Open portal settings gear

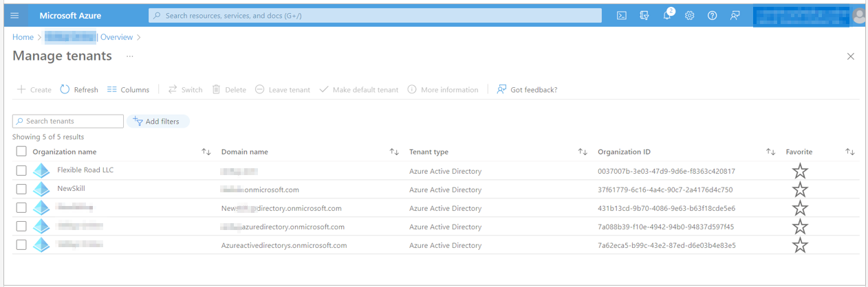(689, 15)
